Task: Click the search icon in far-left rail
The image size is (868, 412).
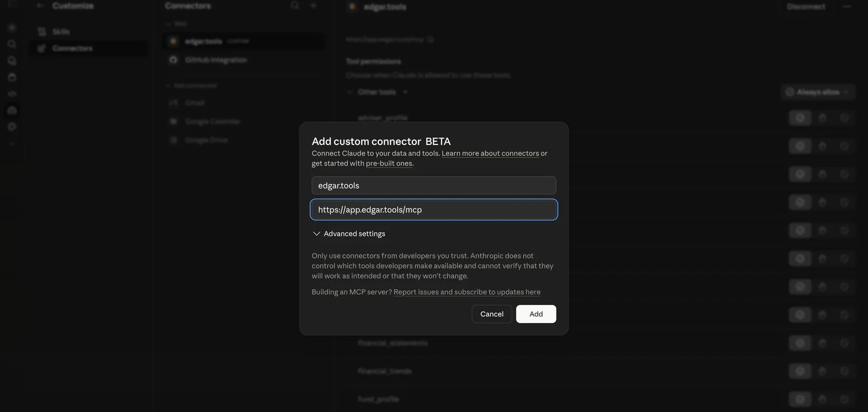Action: click(12, 44)
